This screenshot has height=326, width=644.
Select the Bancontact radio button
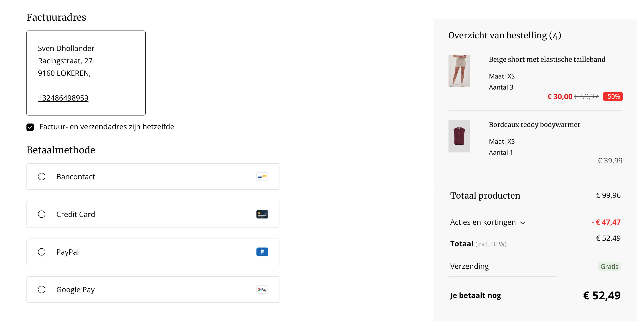coord(41,177)
